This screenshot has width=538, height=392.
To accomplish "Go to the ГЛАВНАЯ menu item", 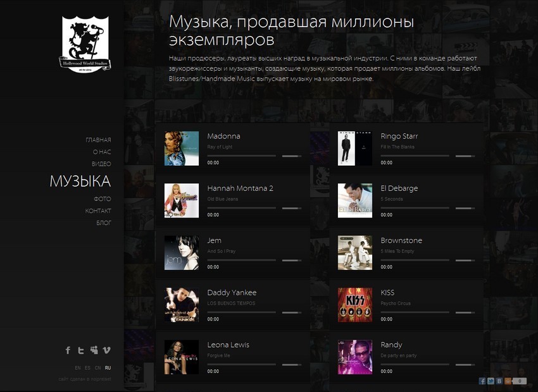I will [x=98, y=140].
